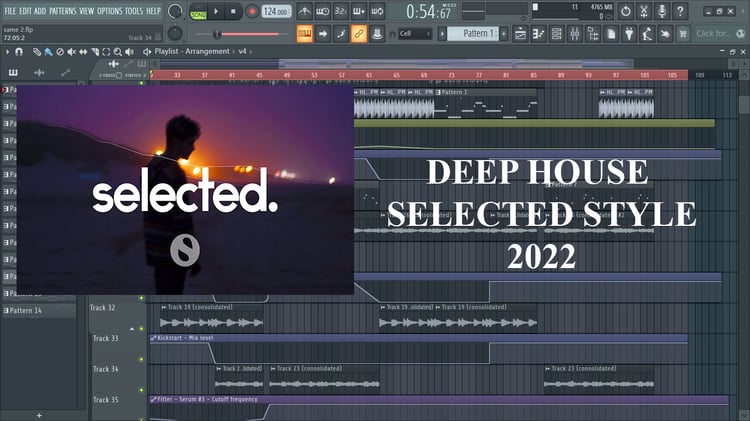Image resolution: width=750 pixels, height=421 pixels.
Task: Click the 'Click for..' online panel
Action: pos(720,33)
